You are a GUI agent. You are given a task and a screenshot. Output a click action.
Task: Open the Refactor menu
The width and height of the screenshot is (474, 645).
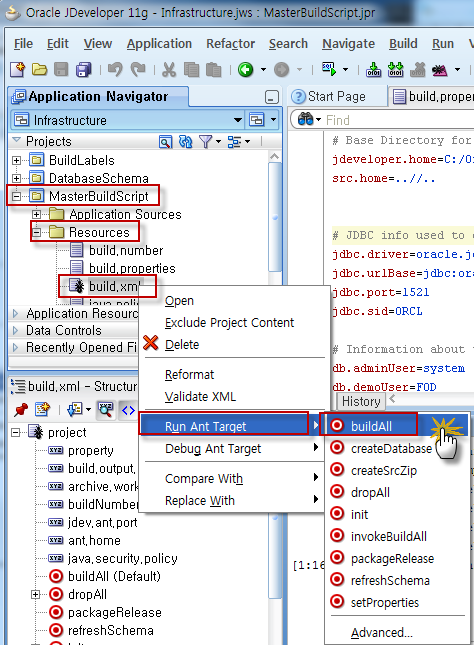230,44
